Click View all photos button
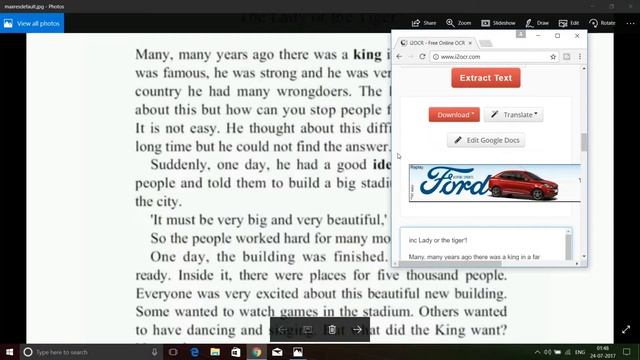 point(32,23)
